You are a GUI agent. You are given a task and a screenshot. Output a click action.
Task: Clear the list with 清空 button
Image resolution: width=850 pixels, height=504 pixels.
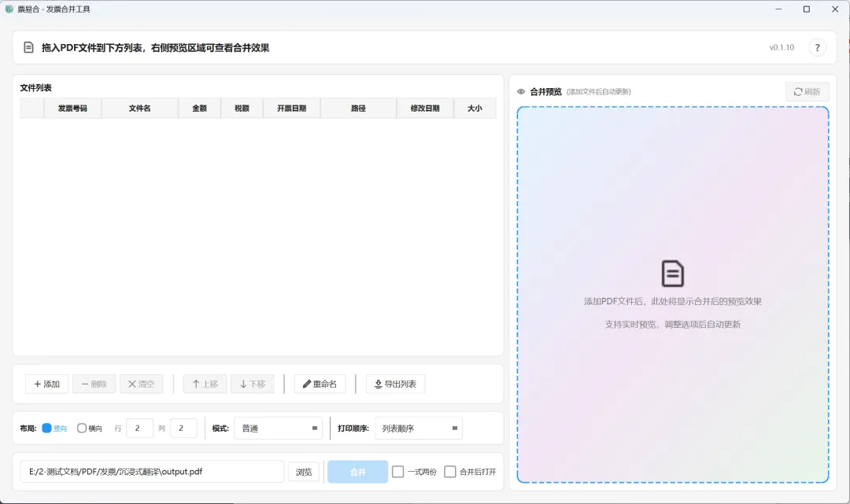coord(141,384)
